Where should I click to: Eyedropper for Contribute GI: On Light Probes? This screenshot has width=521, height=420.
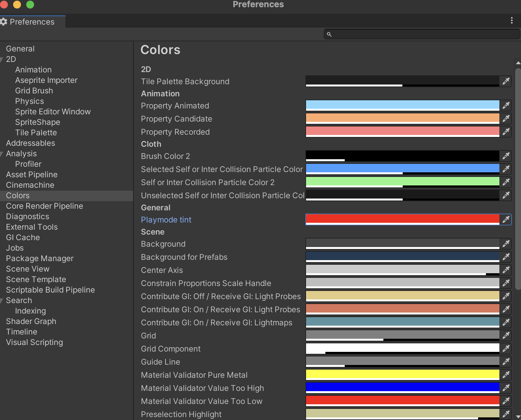coord(506,309)
